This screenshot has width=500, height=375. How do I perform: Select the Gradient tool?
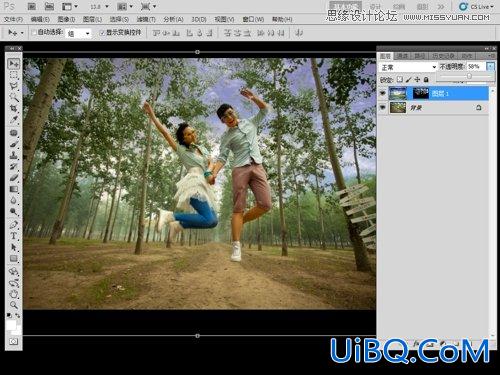click(13, 189)
